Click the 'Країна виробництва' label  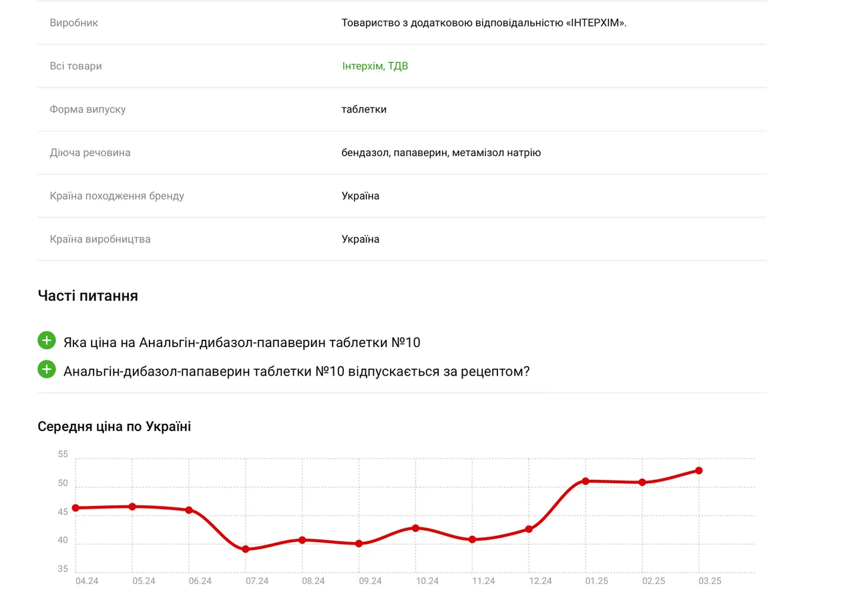coord(100,240)
